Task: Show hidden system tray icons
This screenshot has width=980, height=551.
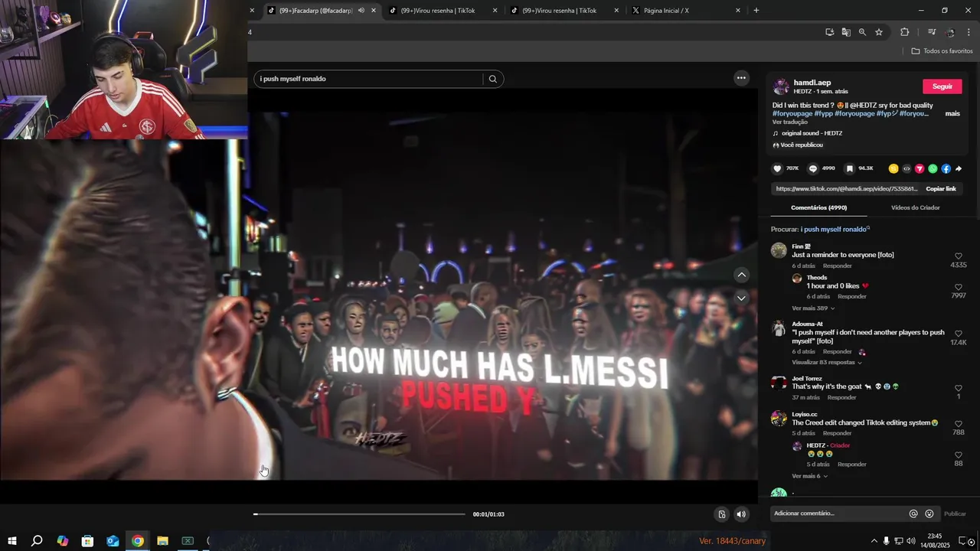Action: [874, 541]
